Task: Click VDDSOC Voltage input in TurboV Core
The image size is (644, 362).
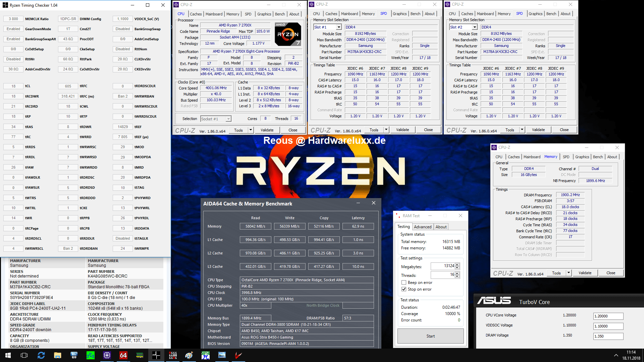Action: 608,326
